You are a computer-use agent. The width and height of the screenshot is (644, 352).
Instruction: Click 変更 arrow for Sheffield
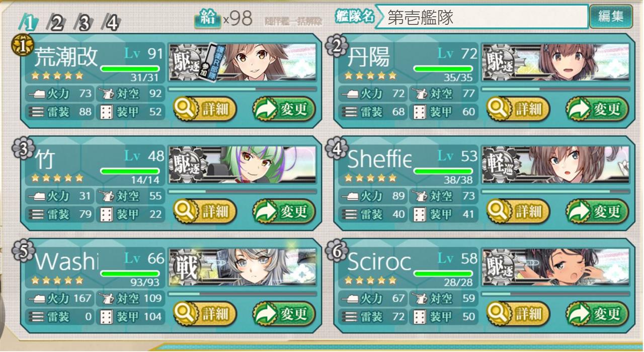pyautogui.click(x=578, y=211)
